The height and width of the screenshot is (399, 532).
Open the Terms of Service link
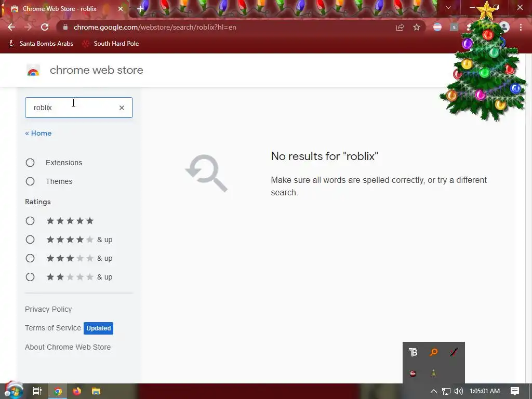[53, 328]
